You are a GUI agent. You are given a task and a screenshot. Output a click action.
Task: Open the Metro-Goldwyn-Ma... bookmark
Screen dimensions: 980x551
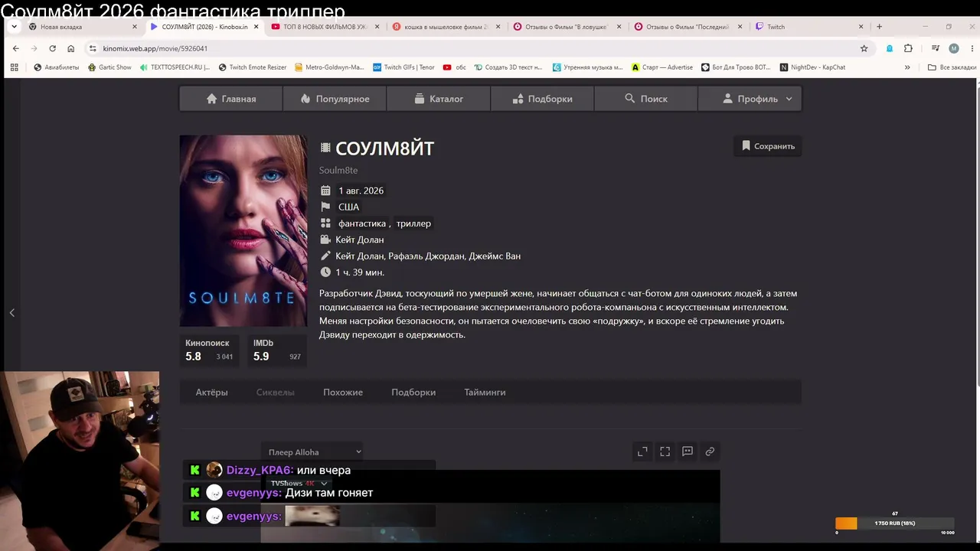[328, 67]
